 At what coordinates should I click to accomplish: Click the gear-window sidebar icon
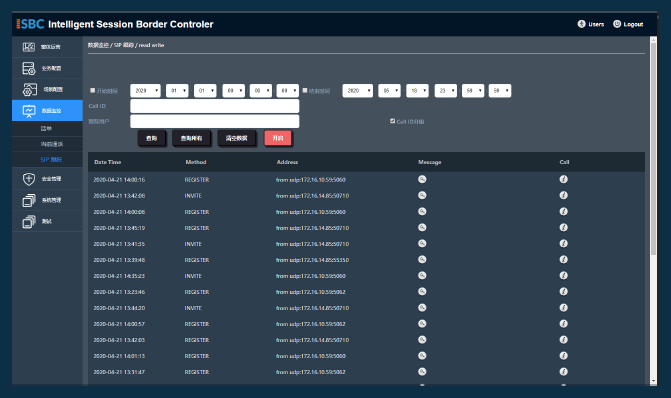[30, 89]
